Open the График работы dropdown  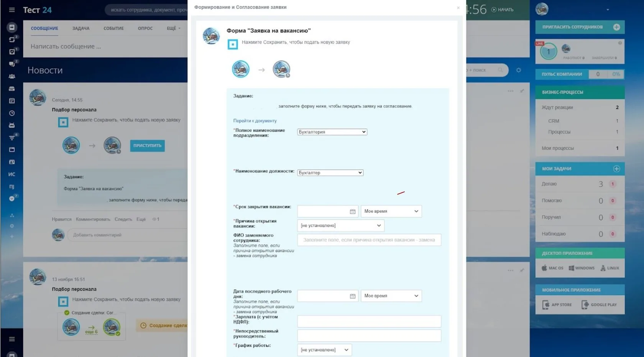pos(325,350)
